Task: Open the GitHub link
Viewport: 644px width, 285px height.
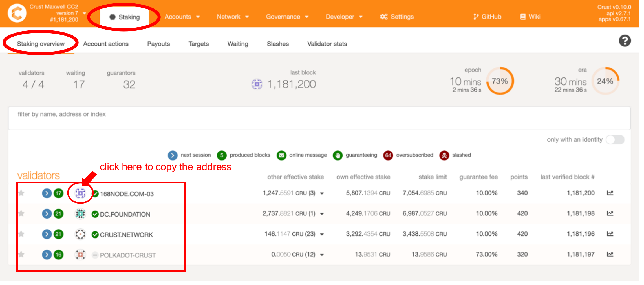Action: coord(487,17)
